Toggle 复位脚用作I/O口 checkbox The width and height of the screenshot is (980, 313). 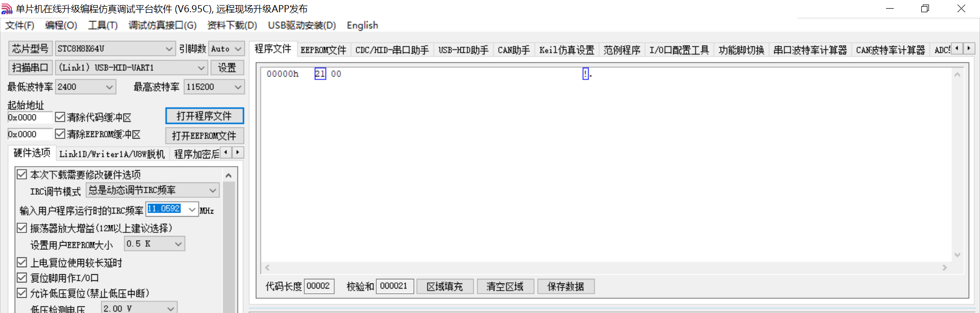point(22,278)
